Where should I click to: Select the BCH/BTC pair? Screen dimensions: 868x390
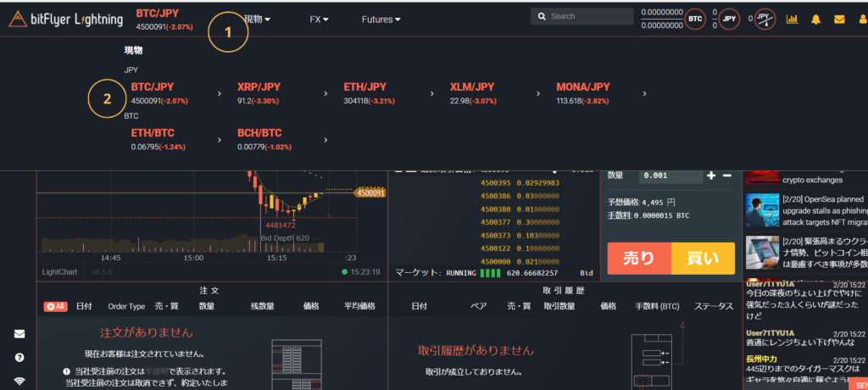264,140
